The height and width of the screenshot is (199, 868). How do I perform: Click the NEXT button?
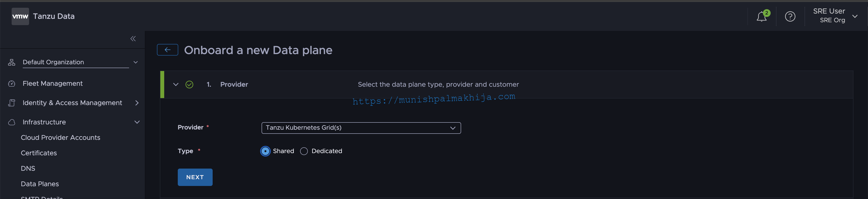195,178
